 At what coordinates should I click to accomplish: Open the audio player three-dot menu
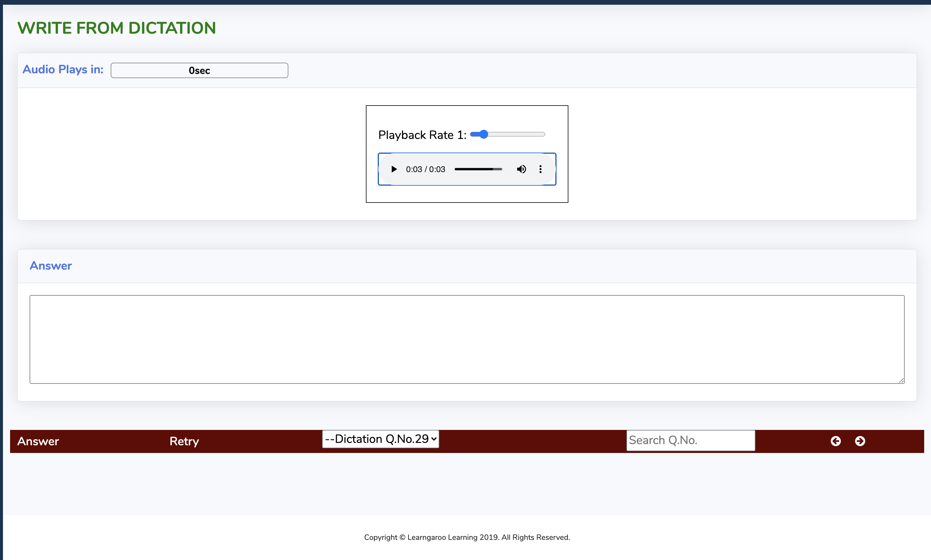pyautogui.click(x=541, y=169)
